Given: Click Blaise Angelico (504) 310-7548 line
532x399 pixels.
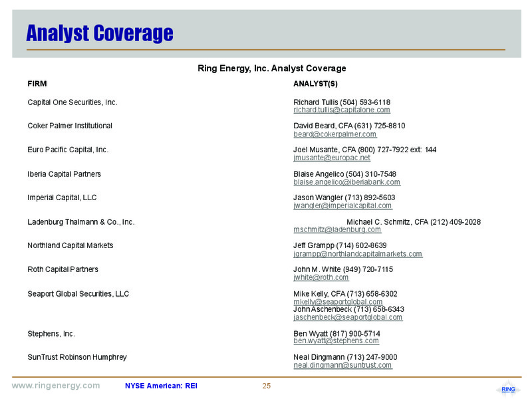Looking at the screenshot, I should pyautogui.click(x=344, y=174).
